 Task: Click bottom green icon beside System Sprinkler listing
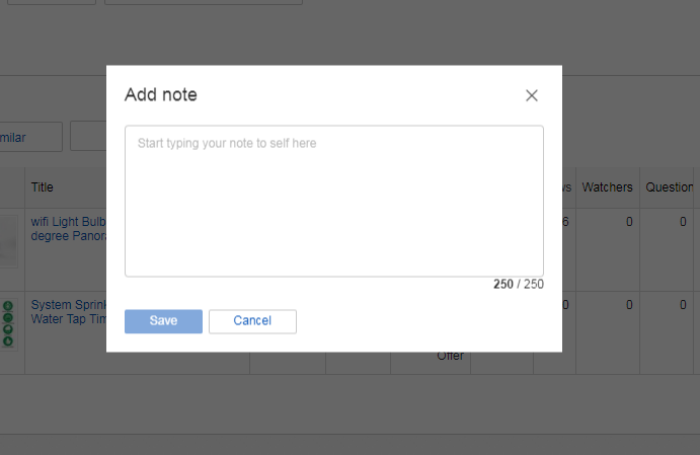pos(8,341)
